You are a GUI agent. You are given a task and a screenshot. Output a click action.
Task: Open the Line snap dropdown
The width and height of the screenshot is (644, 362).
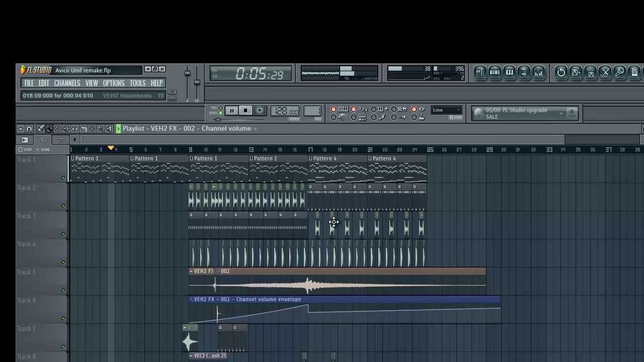coord(446,110)
